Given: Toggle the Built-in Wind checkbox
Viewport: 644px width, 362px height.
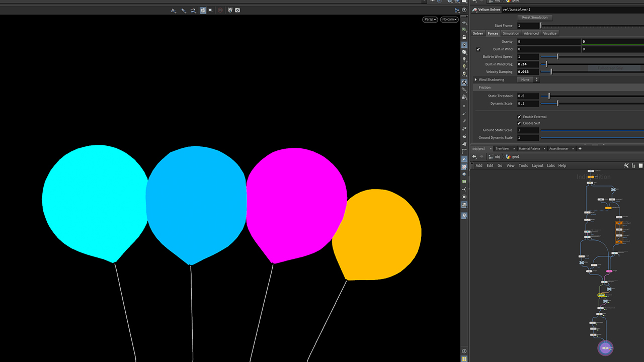Looking at the screenshot, I should point(478,49).
